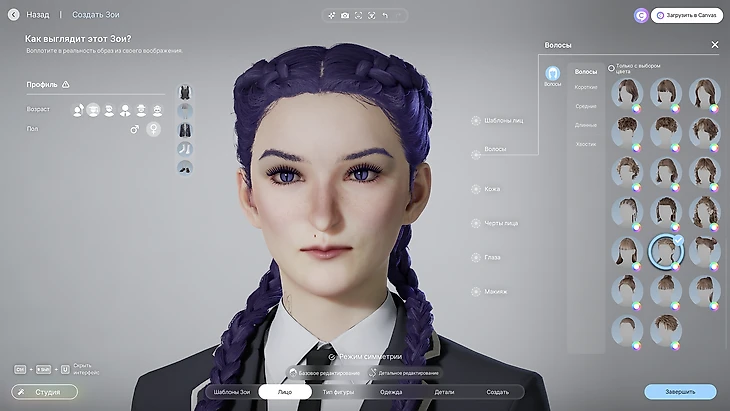The height and width of the screenshot is (411, 730).
Task: Click the Завершить button
Action: (680, 392)
